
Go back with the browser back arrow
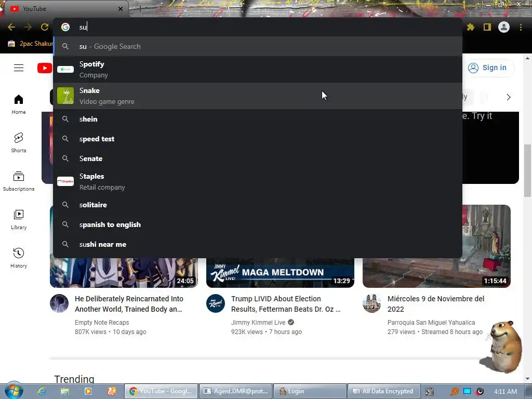tap(11, 27)
